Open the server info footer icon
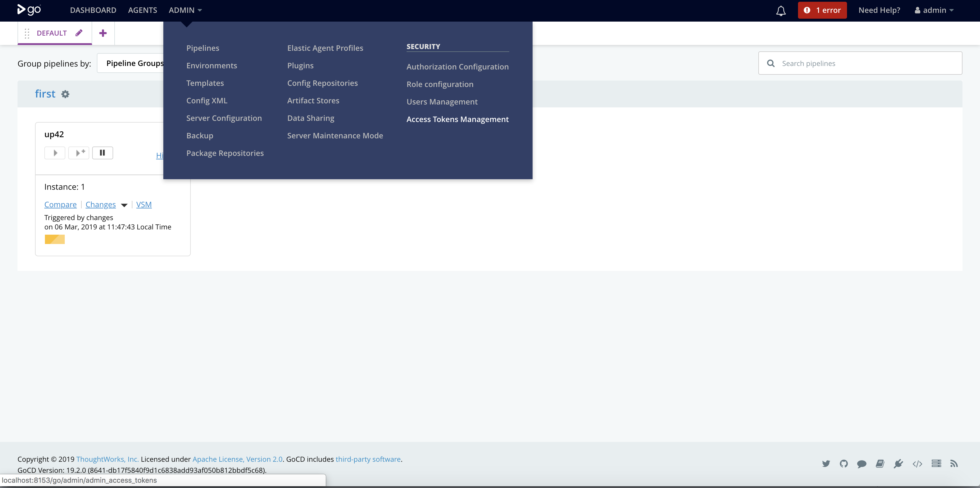The height and width of the screenshot is (488, 980). [x=936, y=464]
